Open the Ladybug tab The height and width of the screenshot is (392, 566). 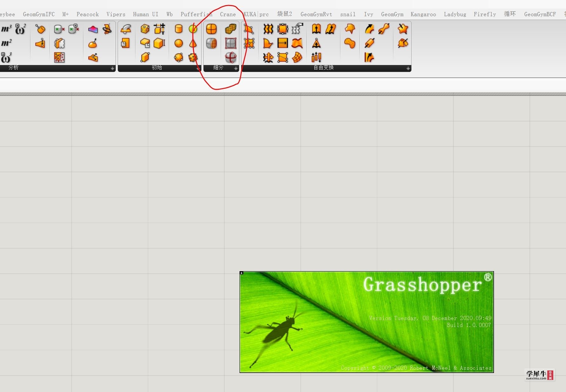tap(455, 14)
